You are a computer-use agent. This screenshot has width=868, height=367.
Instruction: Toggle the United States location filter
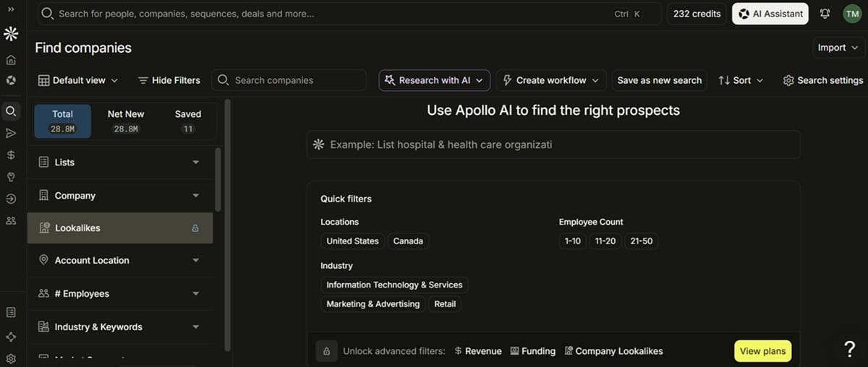352,241
